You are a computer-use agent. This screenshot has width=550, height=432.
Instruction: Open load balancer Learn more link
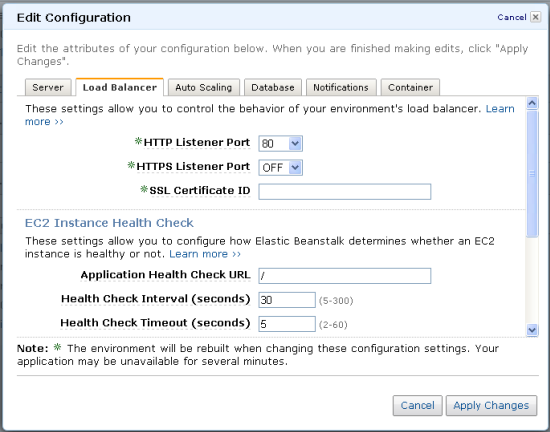click(x=500, y=109)
